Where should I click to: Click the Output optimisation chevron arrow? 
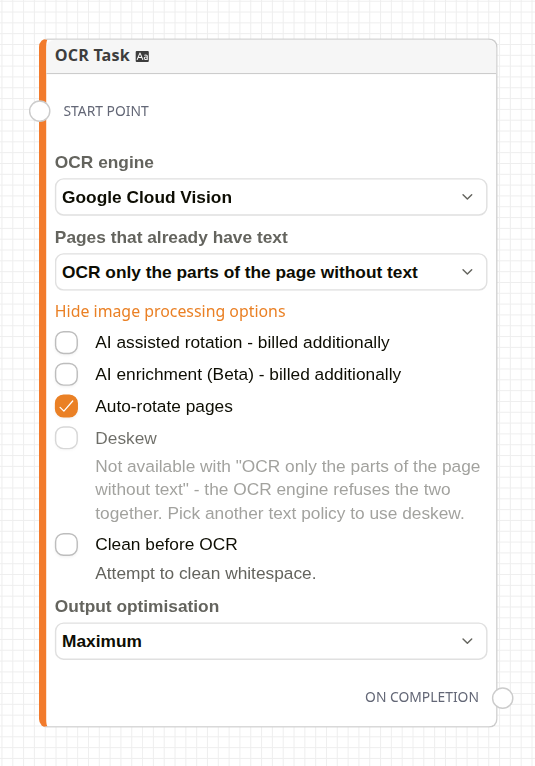468,641
